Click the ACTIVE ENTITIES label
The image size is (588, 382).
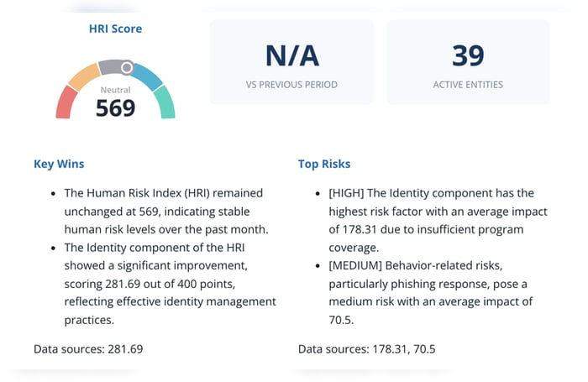[468, 85]
